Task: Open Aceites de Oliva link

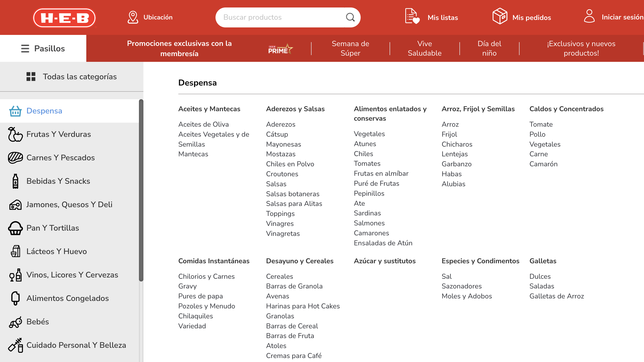Action: (x=203, y=124)
